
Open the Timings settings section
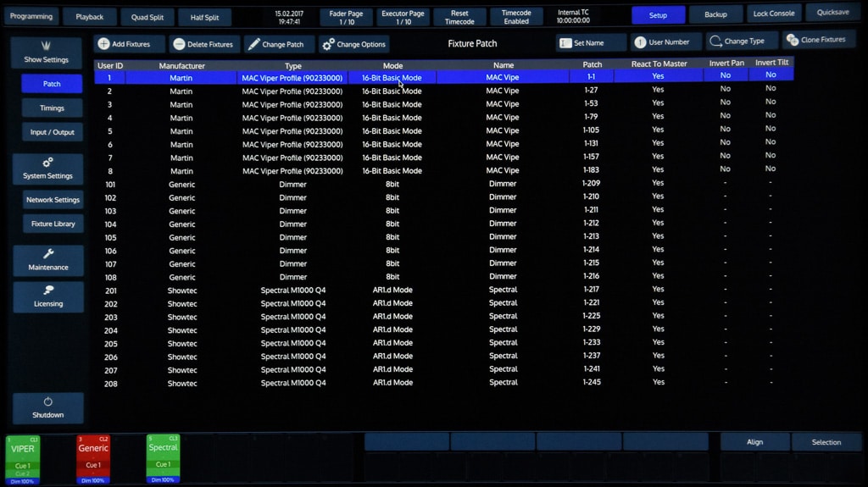coord(52,108)
